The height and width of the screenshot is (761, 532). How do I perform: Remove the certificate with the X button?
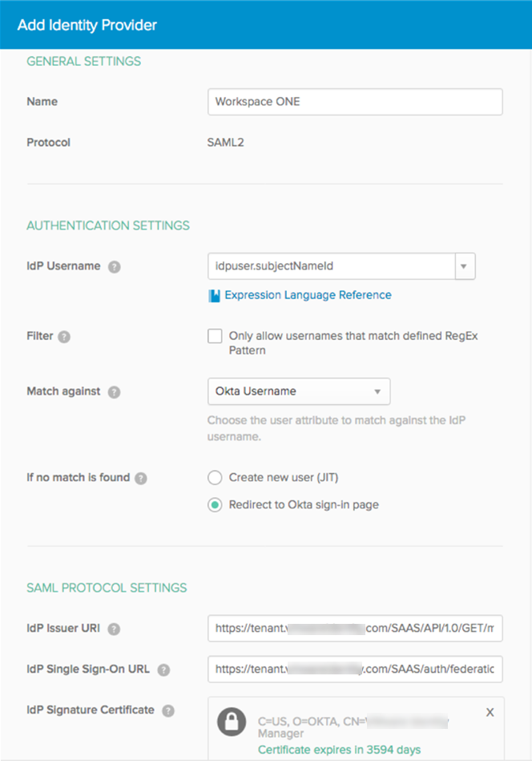click(490, 712)
